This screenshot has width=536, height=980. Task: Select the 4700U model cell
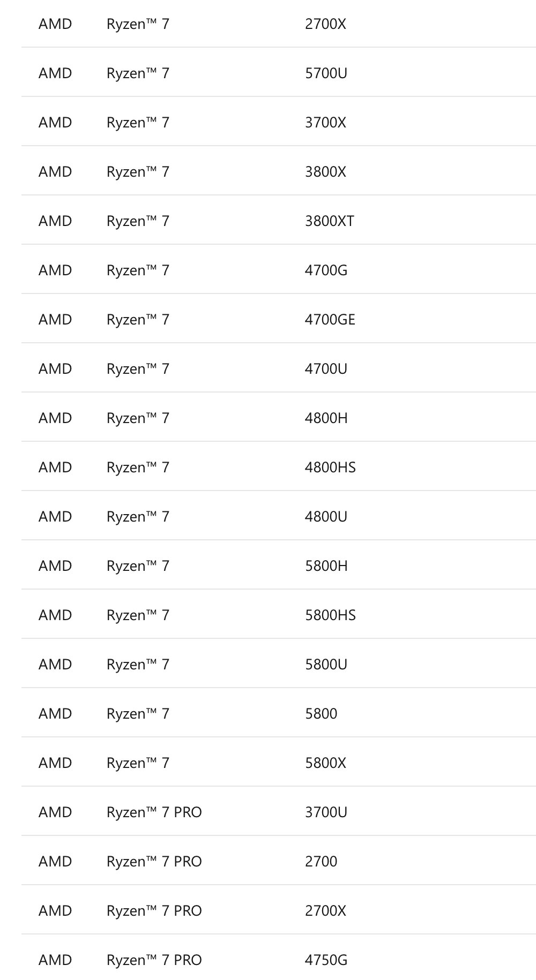[x=326, y=369]
